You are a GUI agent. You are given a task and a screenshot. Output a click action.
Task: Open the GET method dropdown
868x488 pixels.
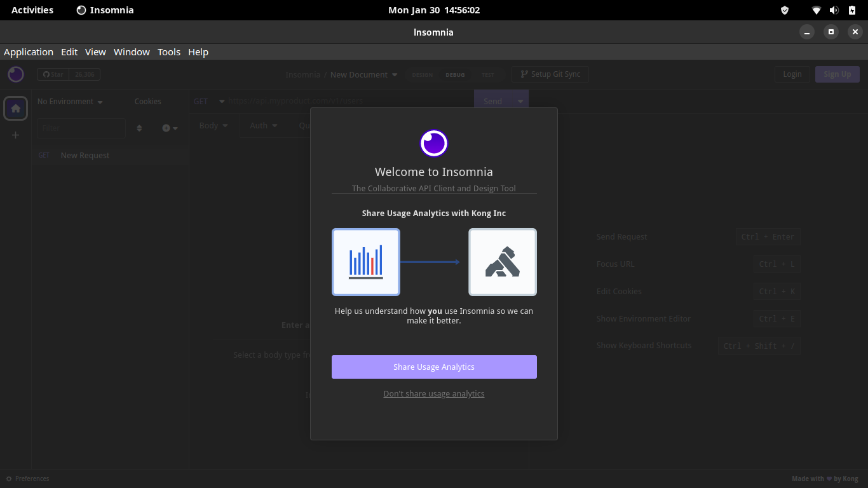click(207, 101)
